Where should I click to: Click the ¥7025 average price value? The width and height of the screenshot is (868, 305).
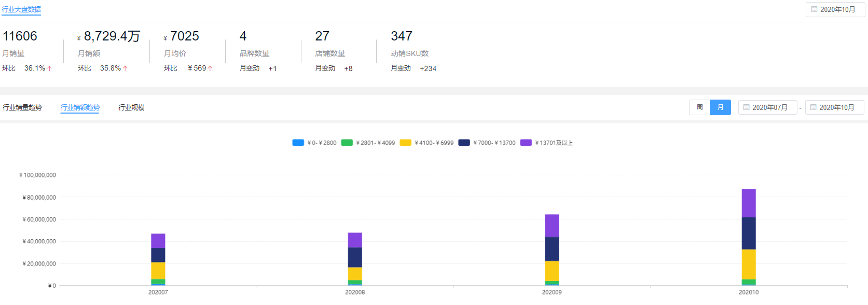[181, 36]
